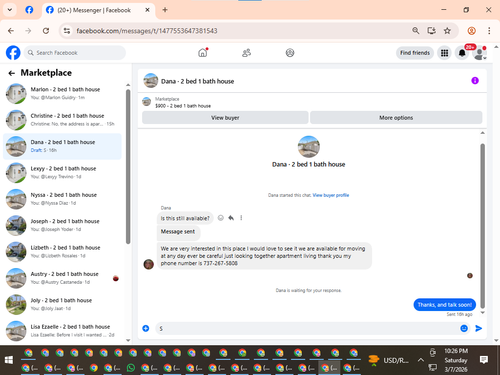Reply to 'Is this still available?' message
500x375 pixels.
click(231, 218)
